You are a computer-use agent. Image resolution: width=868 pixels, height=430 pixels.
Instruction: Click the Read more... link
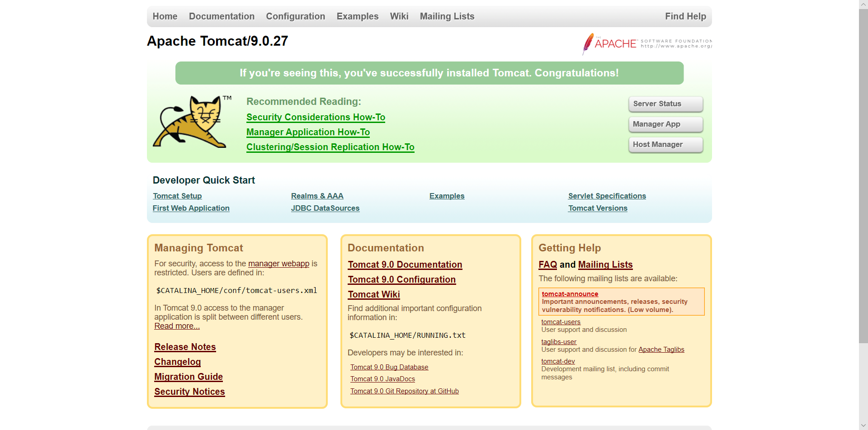point(177,326)
